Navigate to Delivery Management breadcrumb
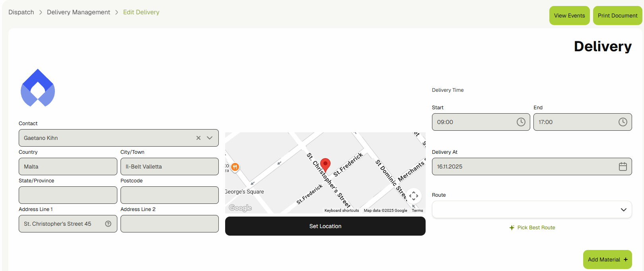The image size is (644, 271). (x=78, y=12)
